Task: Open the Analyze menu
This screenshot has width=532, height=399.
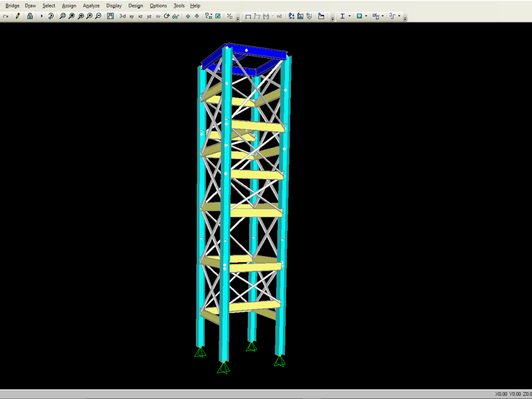Action: (91, 5)
